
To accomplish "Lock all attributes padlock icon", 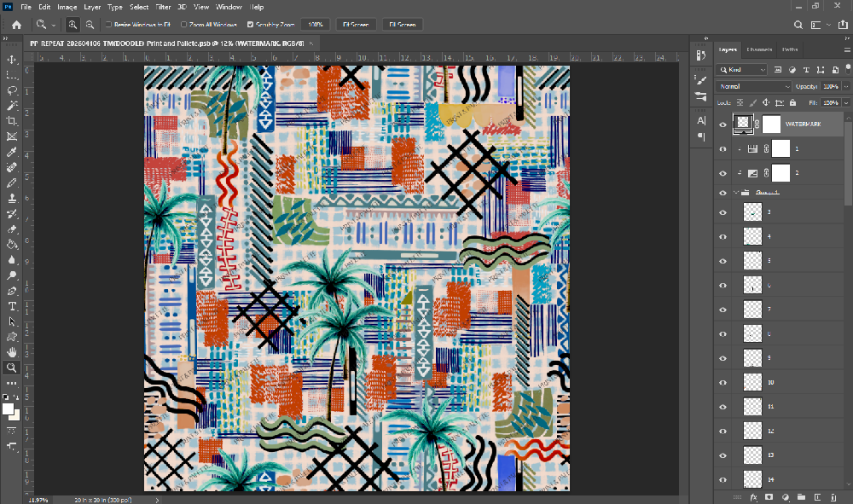I will point(792,102).
